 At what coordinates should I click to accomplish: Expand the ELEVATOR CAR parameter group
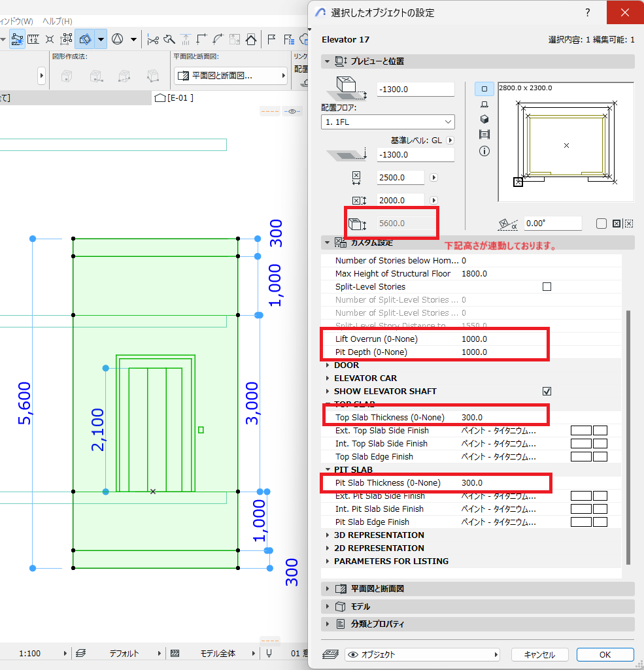pos(328,378)
